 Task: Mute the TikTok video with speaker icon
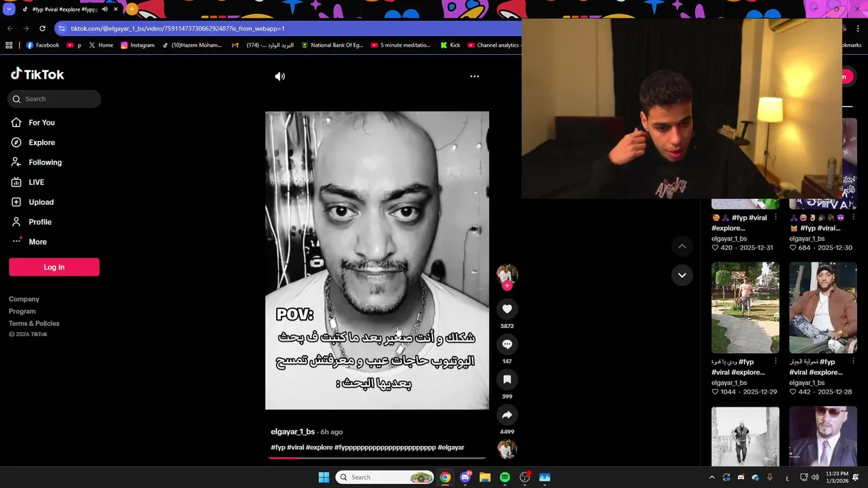(280, 77)
